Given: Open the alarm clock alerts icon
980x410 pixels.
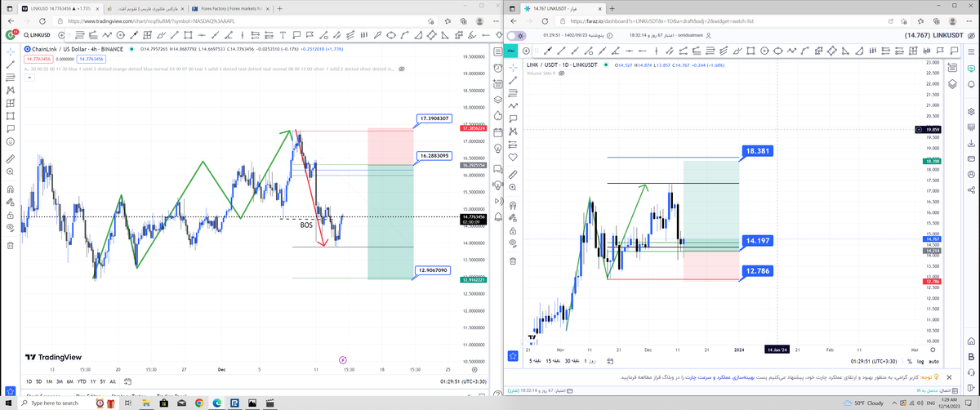Looking at the screenshot, I should pyautogui.click(x=498, y=68).
